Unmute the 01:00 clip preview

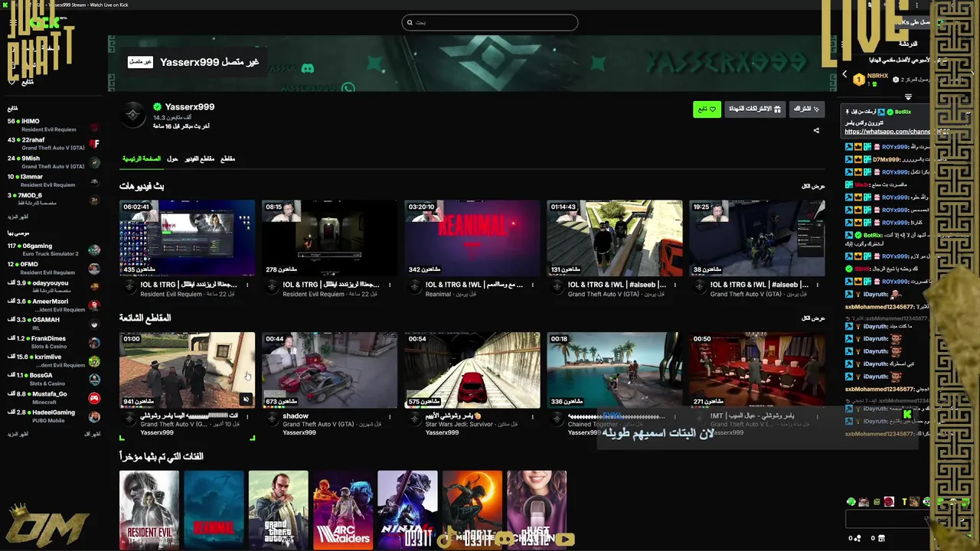tap(246, 399)
